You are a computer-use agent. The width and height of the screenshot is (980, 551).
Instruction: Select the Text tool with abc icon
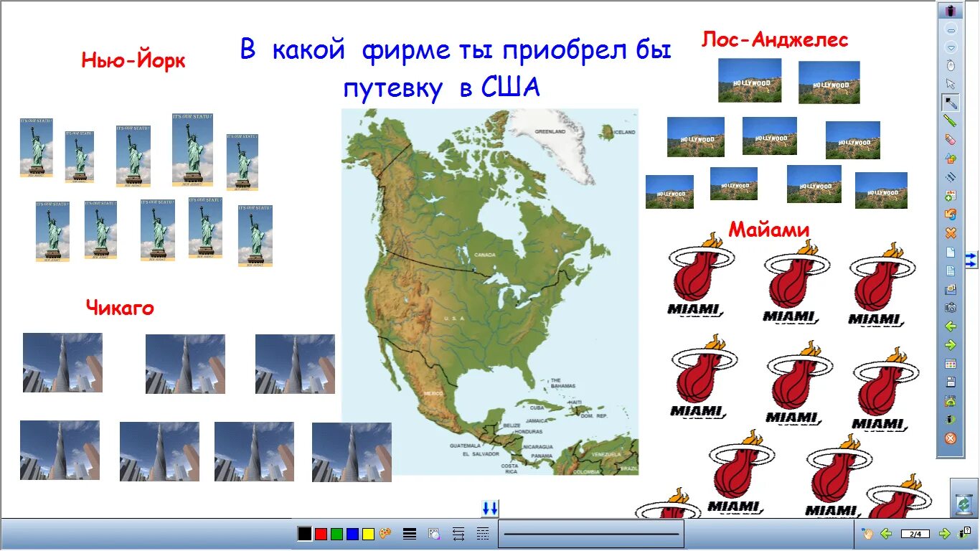pyautogui.click(x=951, y=196)
